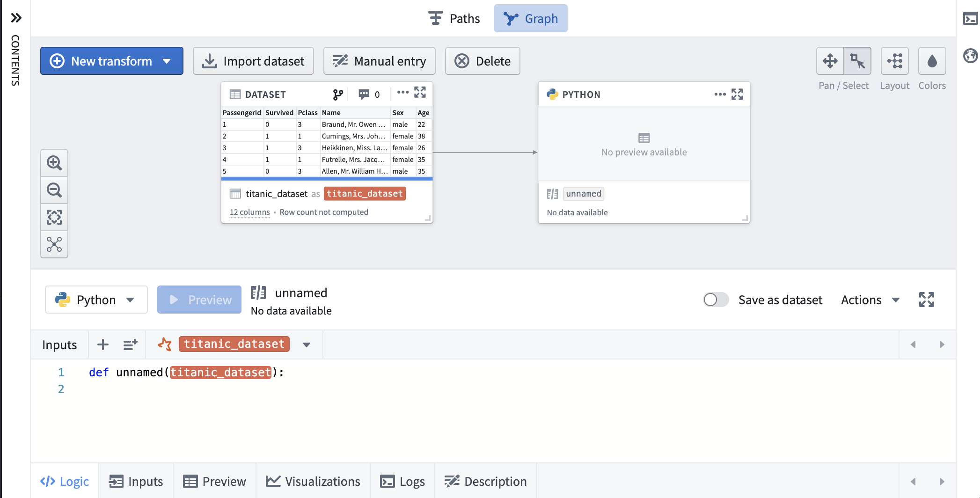Viewport: 980px width, 498px height.
Task: Open the Logs tab
Action: [x=402, y=481]
